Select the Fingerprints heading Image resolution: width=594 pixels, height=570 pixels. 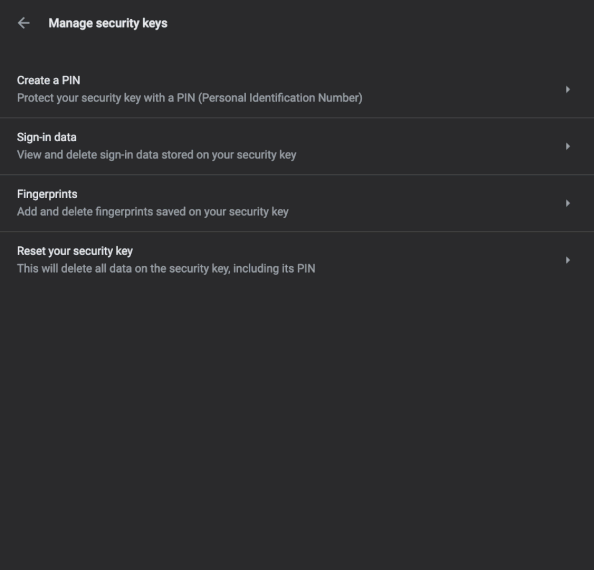point(47,194)
